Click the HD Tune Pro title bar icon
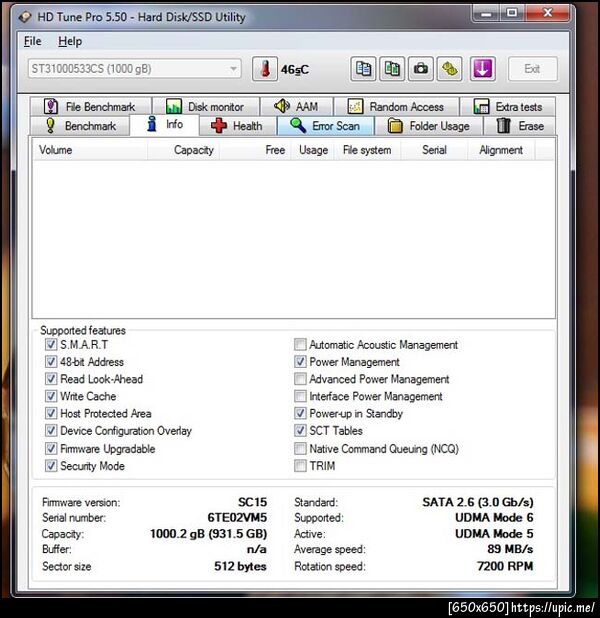Image resolution: width=600 pixels, height=618 pixels. pyautogui.click(x=25, y=17)
